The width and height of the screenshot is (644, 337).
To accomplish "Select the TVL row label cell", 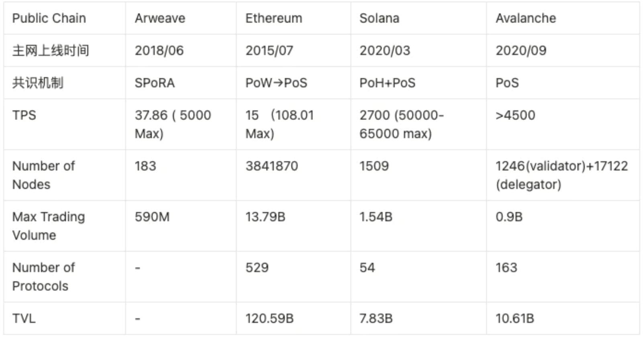I will pyautogui.click(x=24, y=319).
